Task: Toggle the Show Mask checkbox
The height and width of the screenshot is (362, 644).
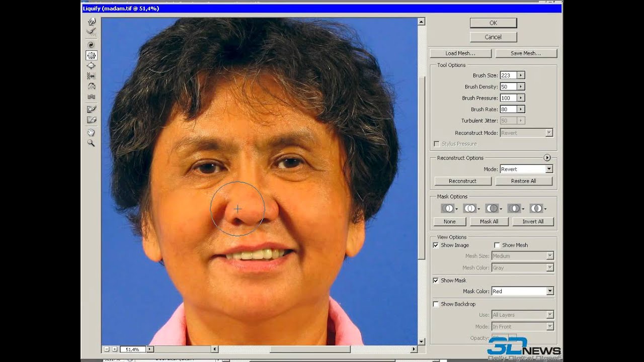Action: click(436, 281)
